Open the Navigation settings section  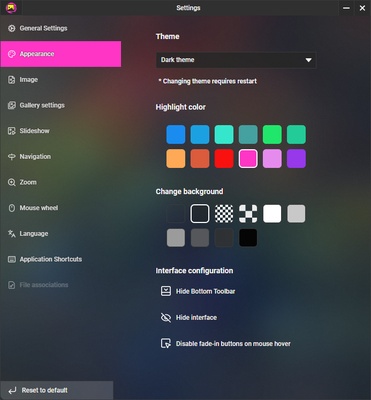61,157
